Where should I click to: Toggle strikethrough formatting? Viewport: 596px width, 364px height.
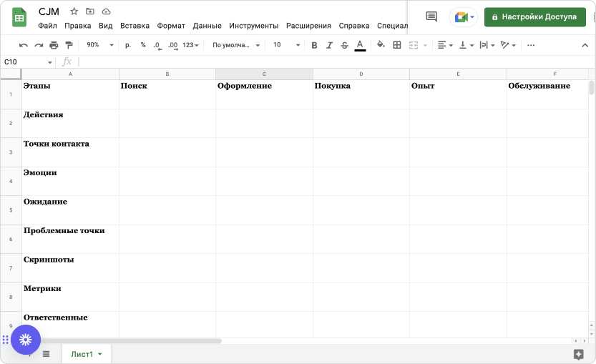click(345, 45)
